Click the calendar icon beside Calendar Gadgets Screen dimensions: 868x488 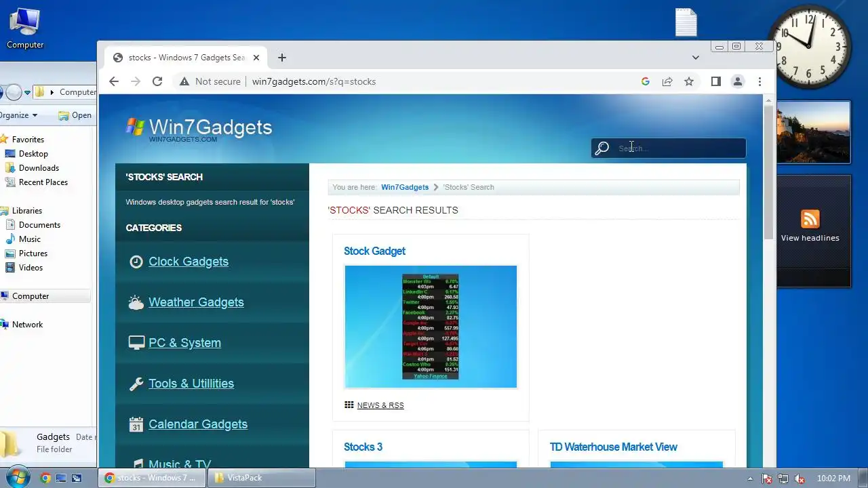click(136, 424)
